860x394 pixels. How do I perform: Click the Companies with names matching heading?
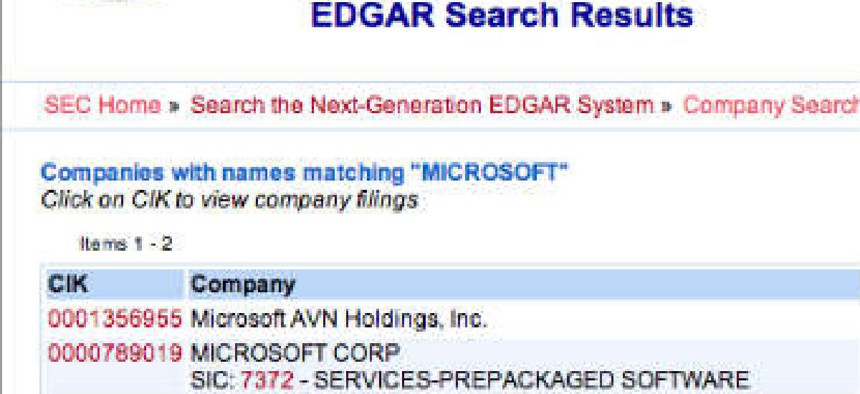coord(304,173)
